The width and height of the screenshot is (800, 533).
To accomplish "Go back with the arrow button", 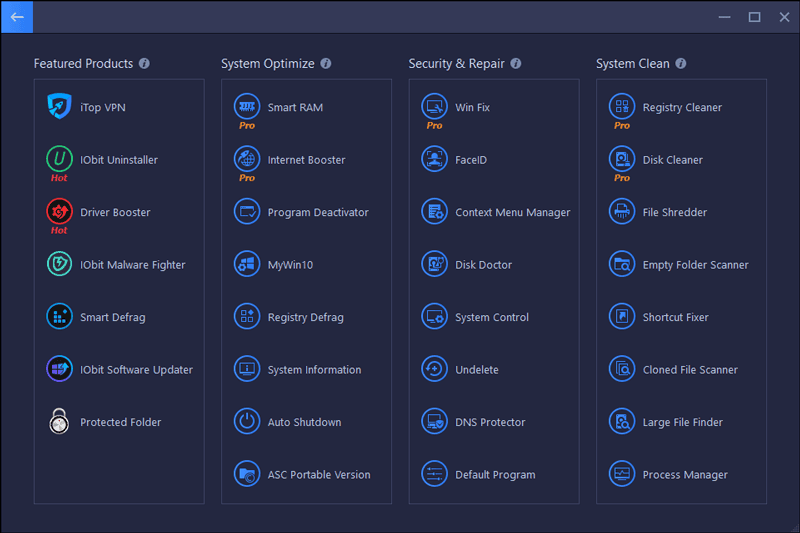I will 17,17.
